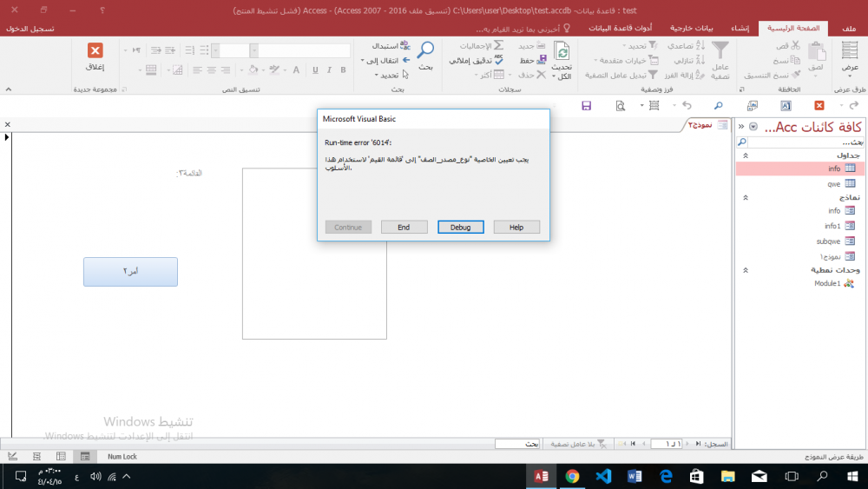Click the fill color paint bucket icon

pos(253,69)
